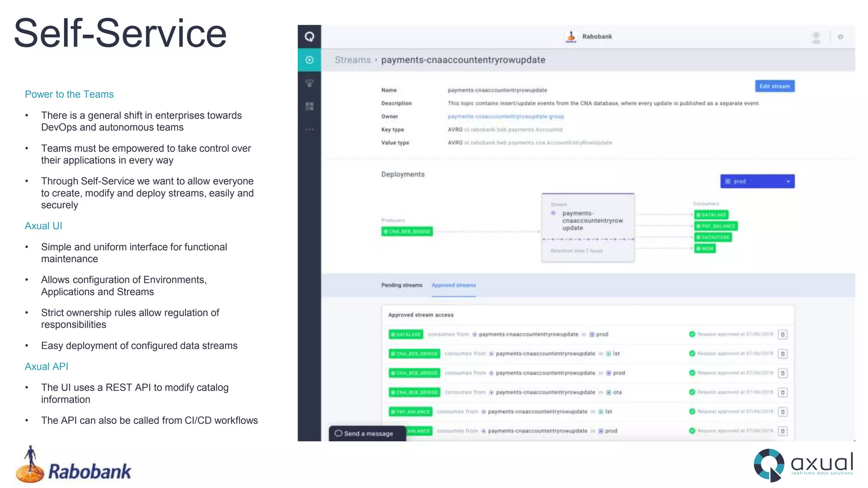Screen dimensions: 868x488
Task: Switch to the Approved streams tab
Action: [453, 285]
